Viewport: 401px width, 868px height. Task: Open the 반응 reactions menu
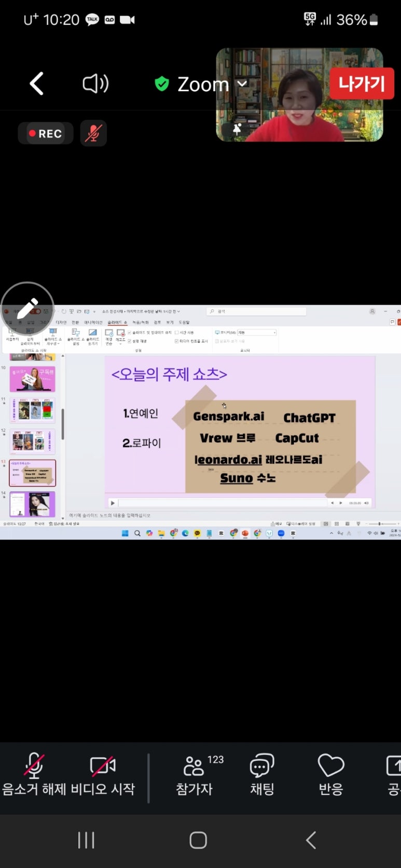click(x=331, y=775)
